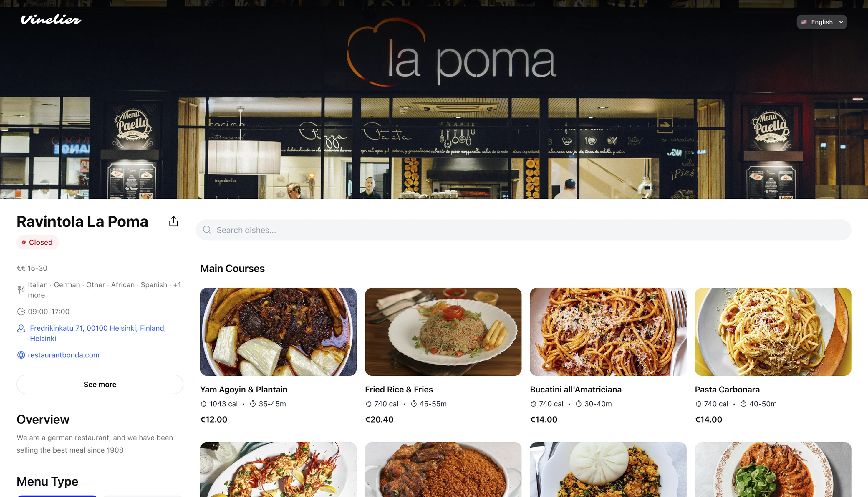
Task: Open the Fredrikinkatu 71 address link
Action: 98,333
